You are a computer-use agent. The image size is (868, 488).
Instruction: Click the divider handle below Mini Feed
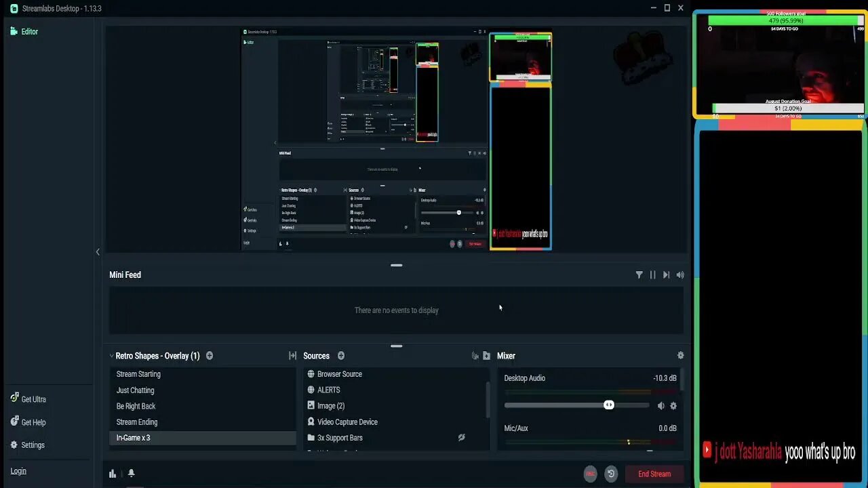click(x=397, y=346)
